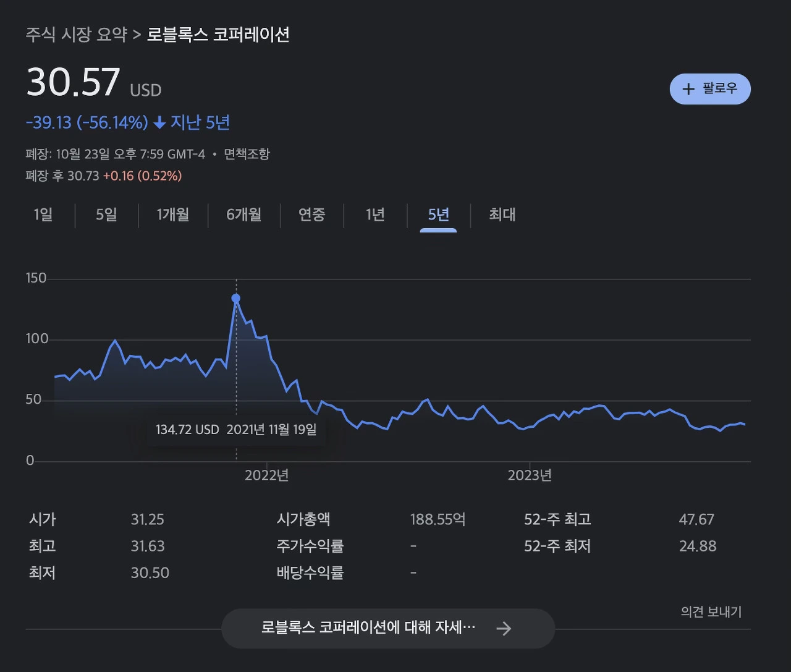Switch the chart to 1개월

(173, 215)
